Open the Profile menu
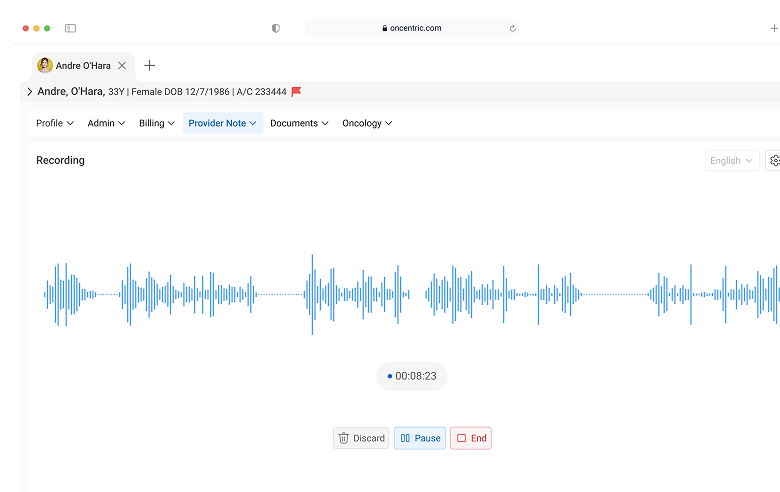Screen dimensions: 780x492 (x=55, y=123)
